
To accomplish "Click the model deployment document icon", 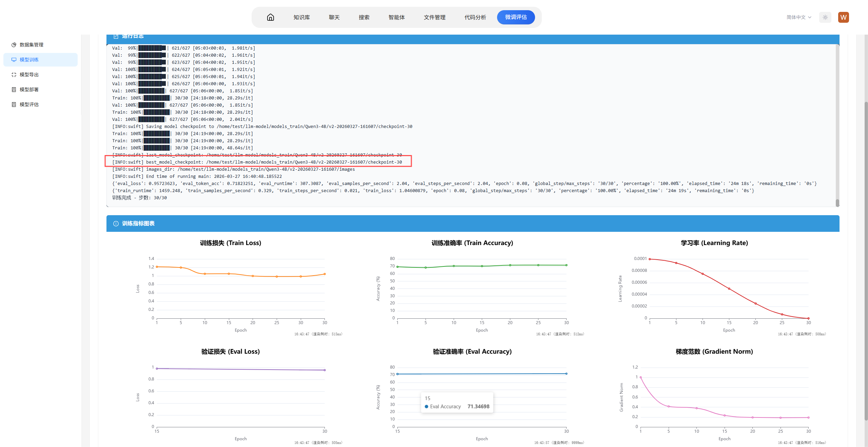I will coord(14,90).
